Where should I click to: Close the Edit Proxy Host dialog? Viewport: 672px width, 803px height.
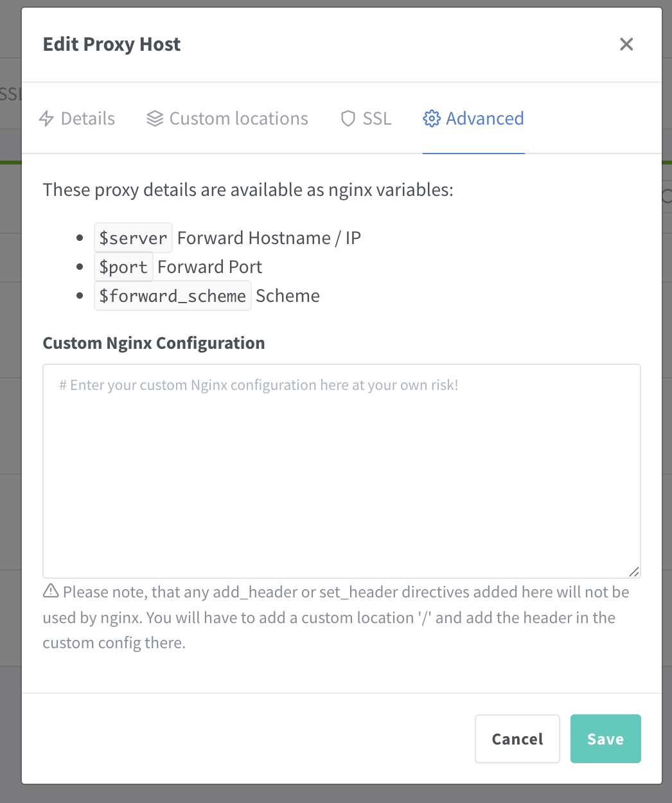click(626, 44)
